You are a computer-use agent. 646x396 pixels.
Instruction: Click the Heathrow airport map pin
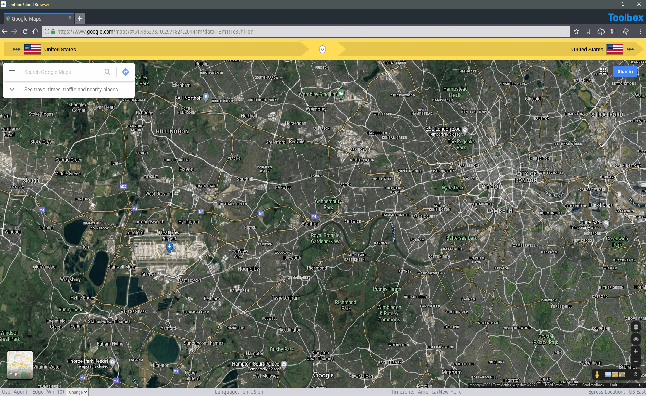169,247
